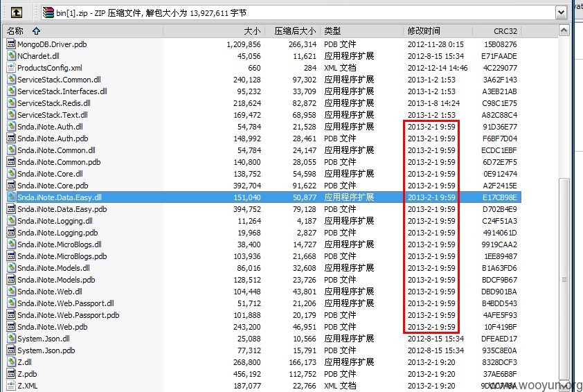Screen dimensions: 583x392
Task: Click the Snda.iNote.Data.Easy.dll file icon
Action: 12,197
